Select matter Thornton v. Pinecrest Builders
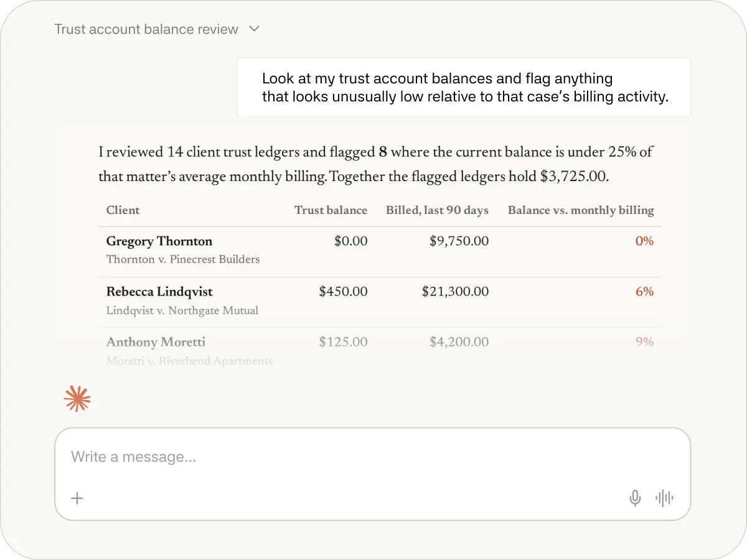 pos(183,259)
